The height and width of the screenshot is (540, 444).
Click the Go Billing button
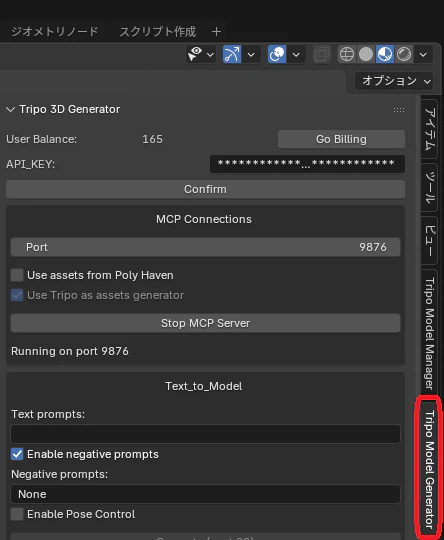341,139
